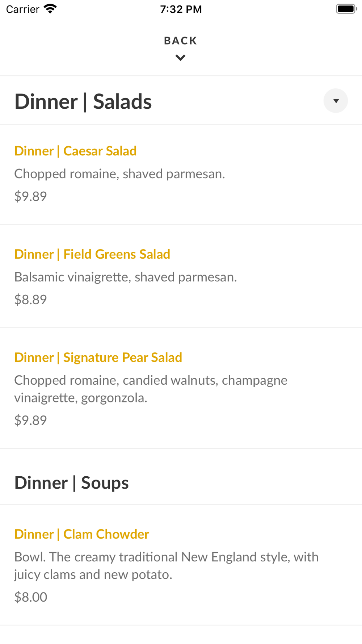Tap the down chevron under BACK
This screenshot has width=362, height=644.
[180, 58]
